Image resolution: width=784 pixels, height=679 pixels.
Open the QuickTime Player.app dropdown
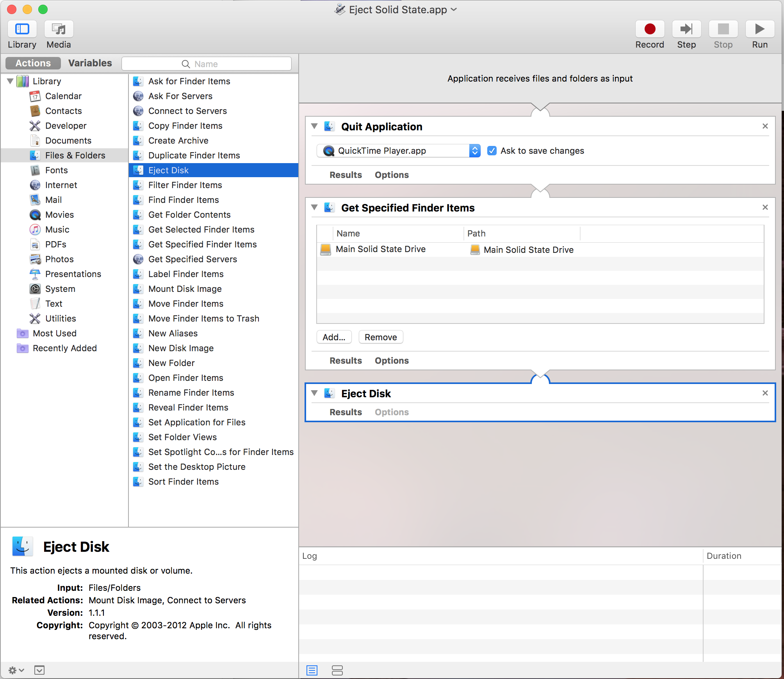(x=475, y=151)
